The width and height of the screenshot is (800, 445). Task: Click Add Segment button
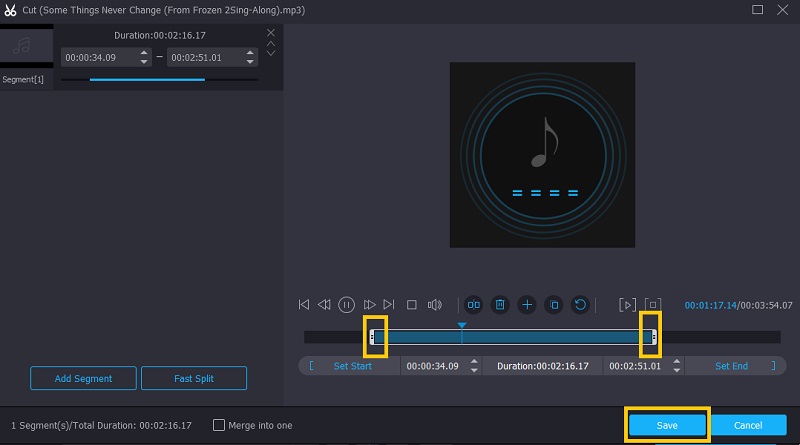pyautogui.click(x=83, y=379)
